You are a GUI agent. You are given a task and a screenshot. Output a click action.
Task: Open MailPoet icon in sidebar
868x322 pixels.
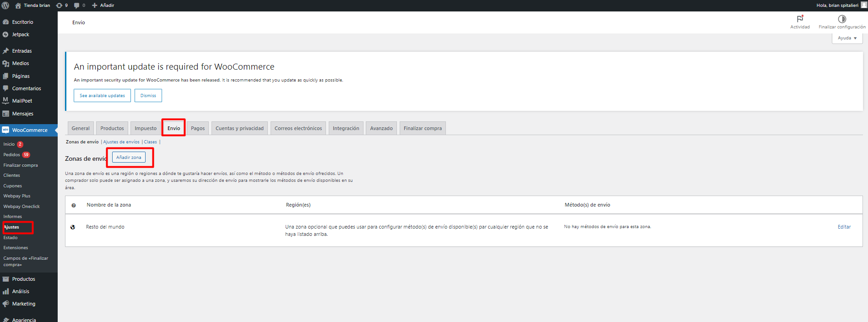[5, 101]
